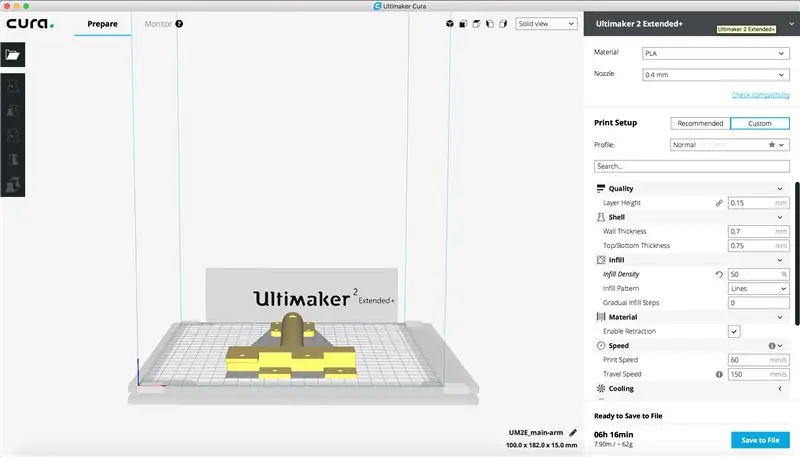
Task: Toggle the Enable Retraction checkbox
Action: click(x=734, y=332)
